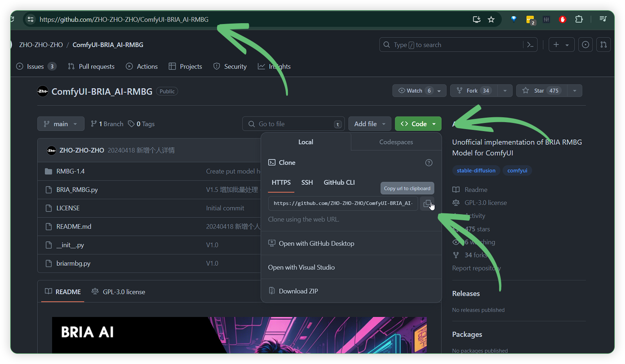Click the bookmark star in address bar
Image resolution: width=625 pixels, height=364 pixels.
pos(491,20)
